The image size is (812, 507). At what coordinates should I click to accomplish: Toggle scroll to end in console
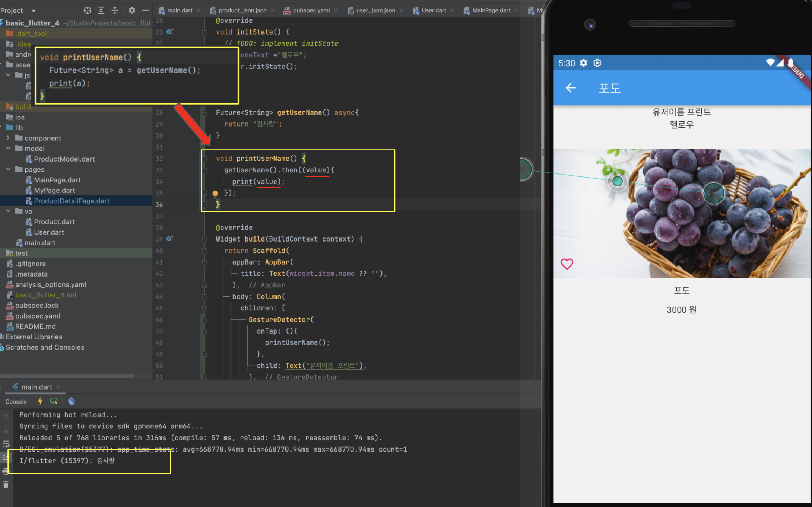pyautogui.click(x=6, y=457)
